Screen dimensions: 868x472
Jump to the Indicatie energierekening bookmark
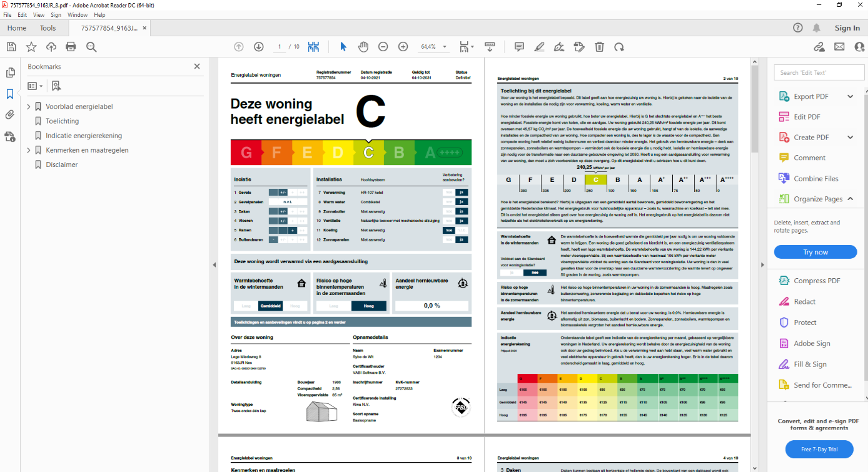pyautogui.click(x=84, y=136)
